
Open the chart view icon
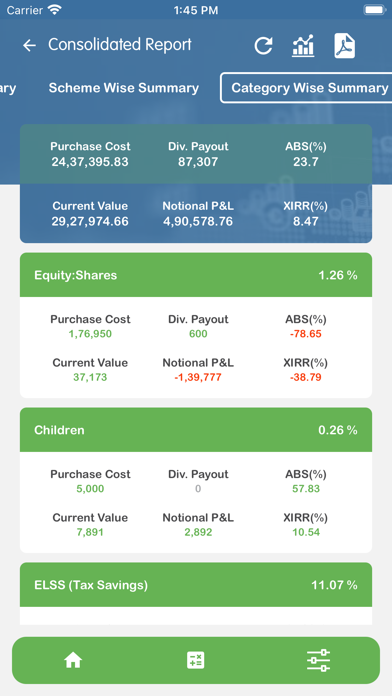[303, 46]
